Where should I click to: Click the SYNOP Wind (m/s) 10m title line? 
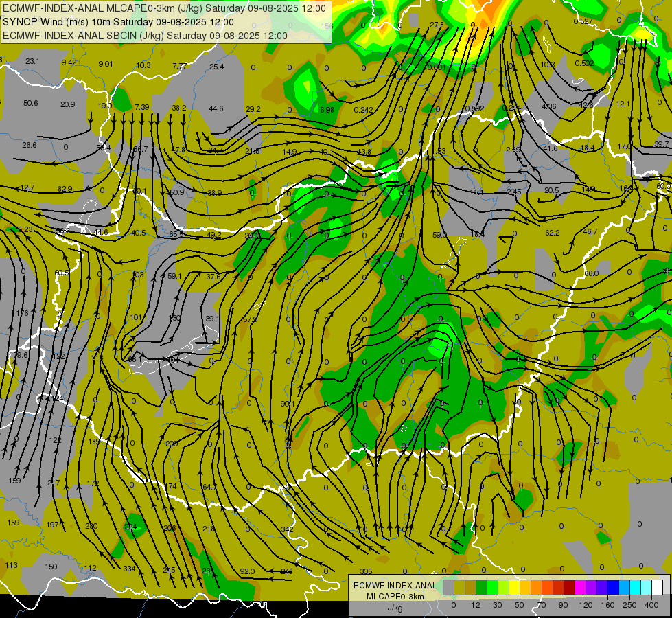tap(118, 22)
